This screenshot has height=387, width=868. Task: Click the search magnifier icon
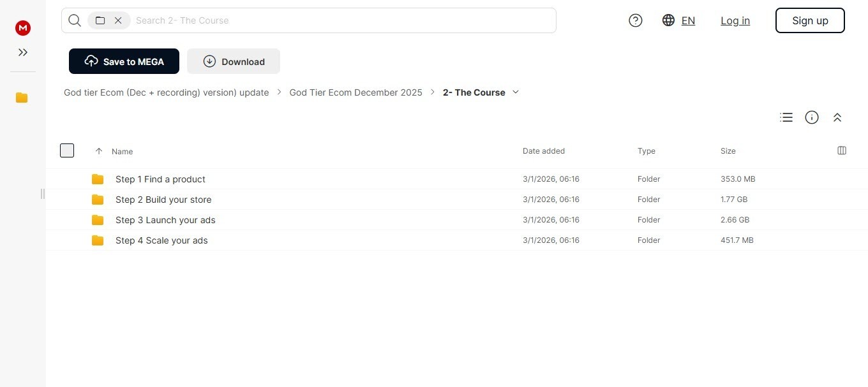point(75,20)
